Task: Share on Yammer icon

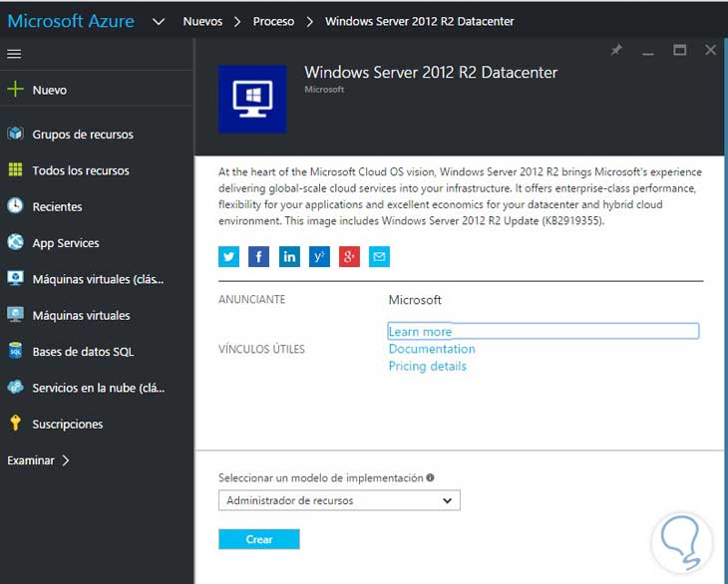Action: click(319, 257)
